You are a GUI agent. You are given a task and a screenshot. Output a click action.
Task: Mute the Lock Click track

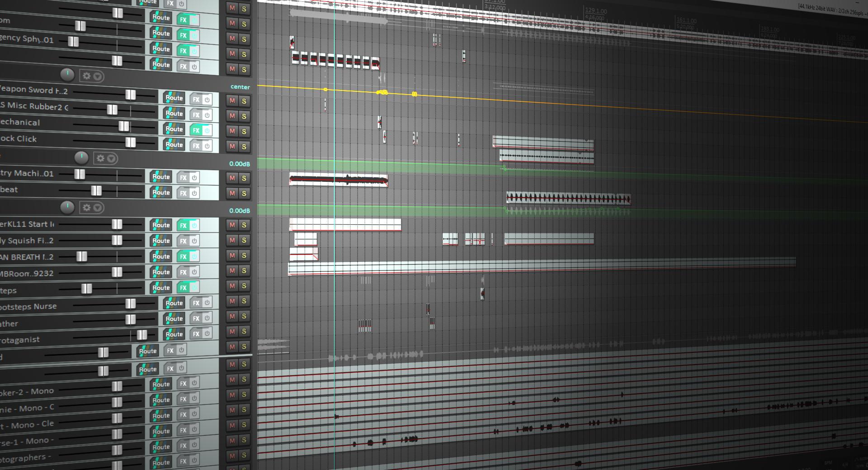(232, 146)
